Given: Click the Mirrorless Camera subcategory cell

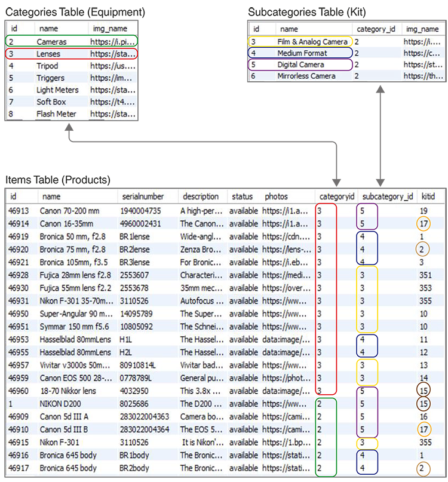Looking at the screenshot, I should click(x=306, y=76).
